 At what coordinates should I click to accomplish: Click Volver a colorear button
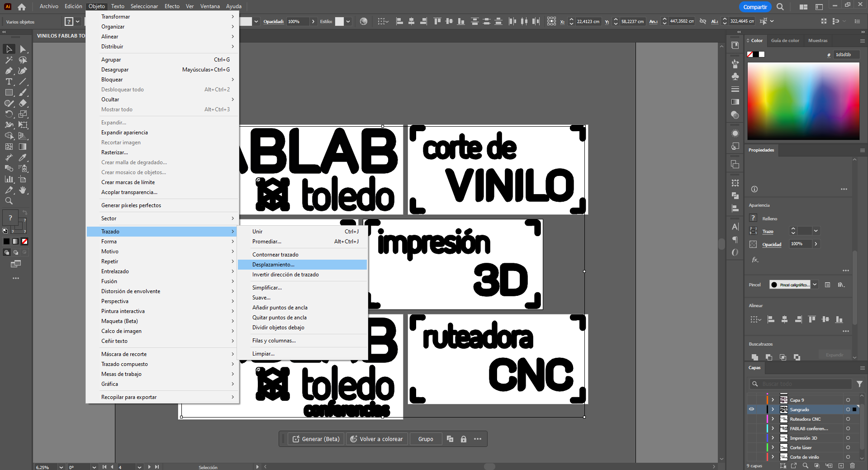tap(377, 439)
